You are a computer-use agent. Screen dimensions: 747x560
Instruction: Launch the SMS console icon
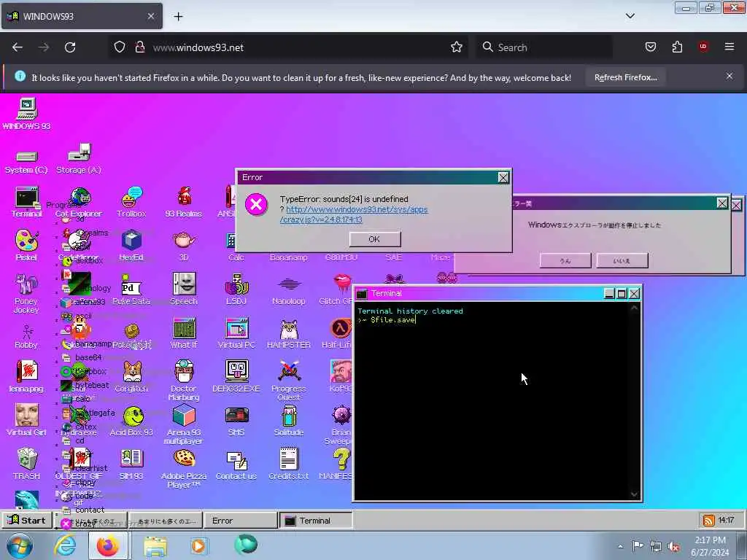tap(236, 421)
